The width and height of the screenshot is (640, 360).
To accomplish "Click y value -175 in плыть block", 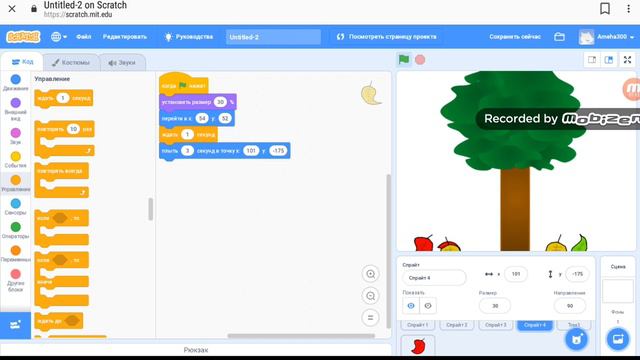I will click(278, 151).
